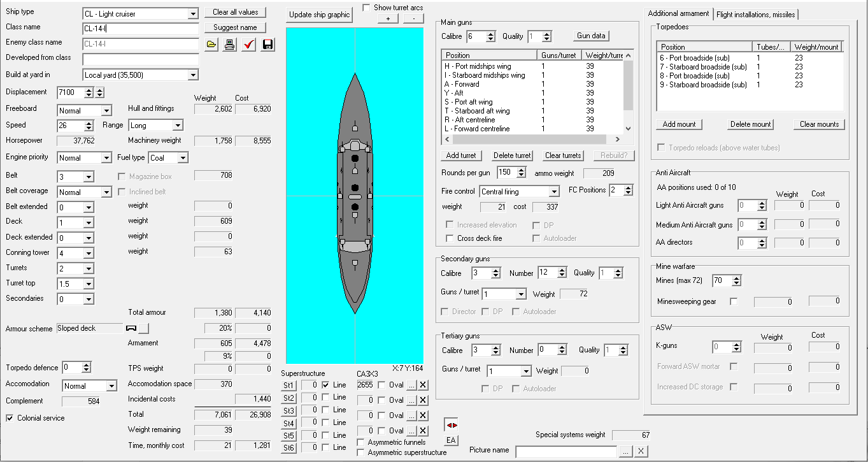Image resolution: width=868 pixels, height=462 pixels.
Task: Click the open folder icon button
Action: click(211, 44)
